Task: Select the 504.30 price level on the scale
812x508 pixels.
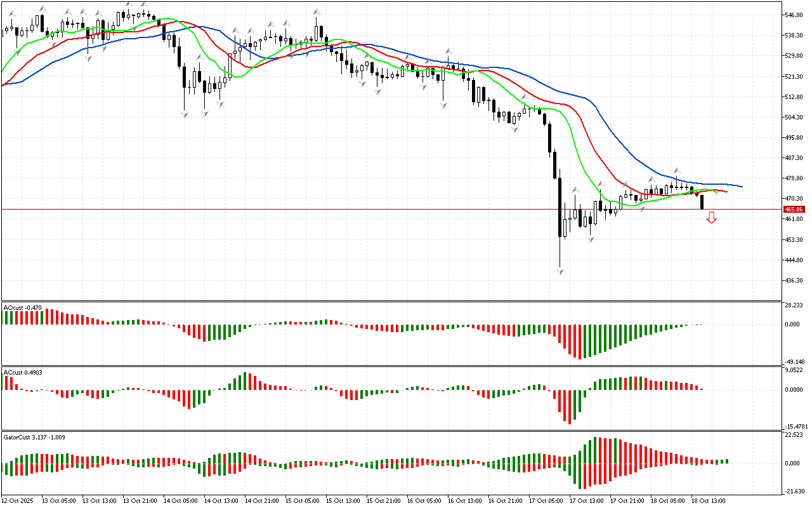Action: pyautogui.click(x=794, y=117)
